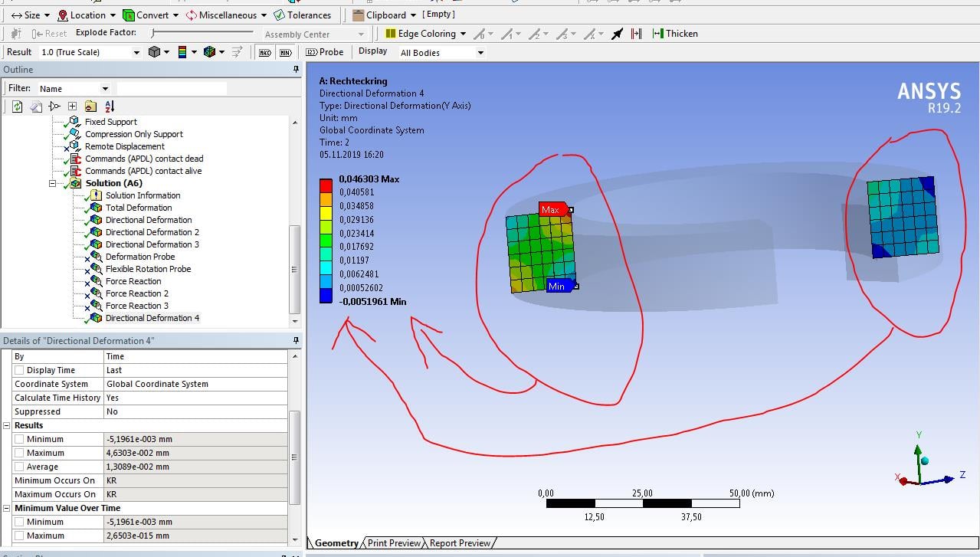This screenshot has width=980, height=557.
Task: Check the Display Time parameter box
Action: pos(19,370)
